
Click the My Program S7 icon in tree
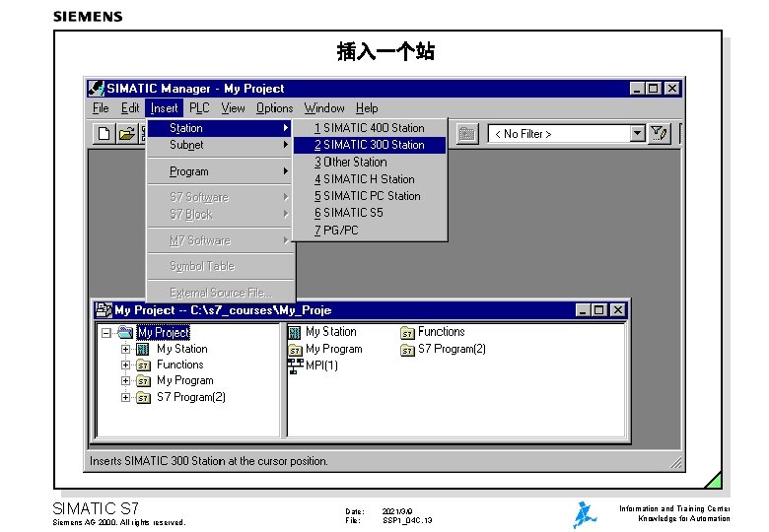click(x=143, y=380)
